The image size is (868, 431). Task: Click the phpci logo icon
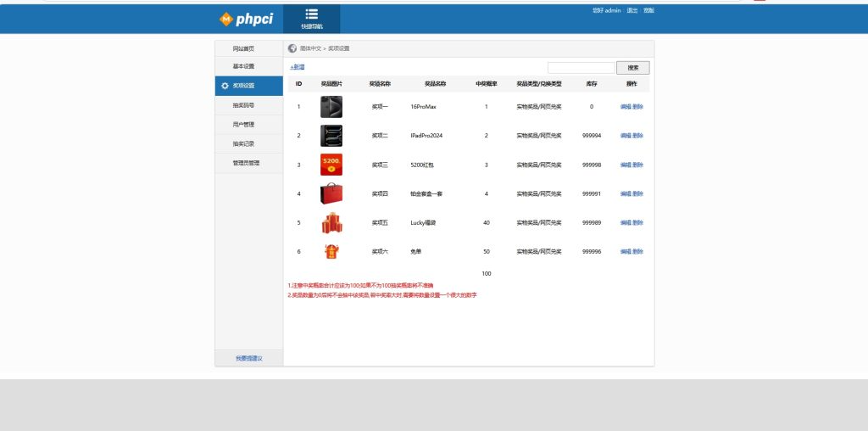(226, 19)
